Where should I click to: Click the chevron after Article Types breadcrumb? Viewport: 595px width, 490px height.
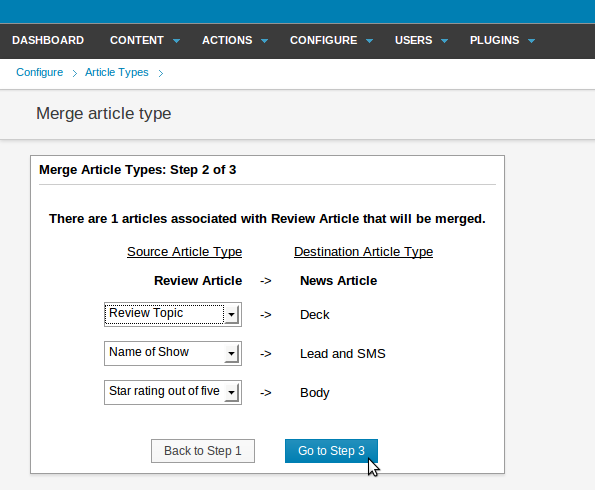pos(161,73)
